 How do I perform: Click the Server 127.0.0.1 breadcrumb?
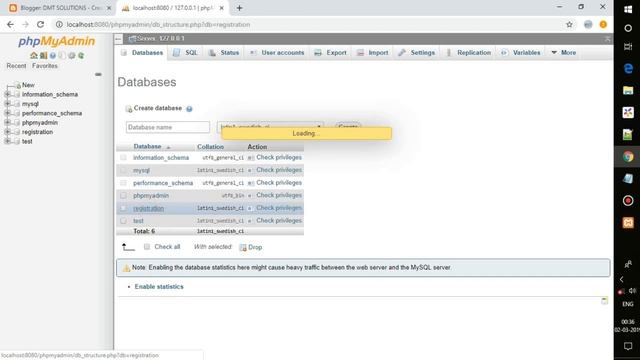[x=161, y=38]
